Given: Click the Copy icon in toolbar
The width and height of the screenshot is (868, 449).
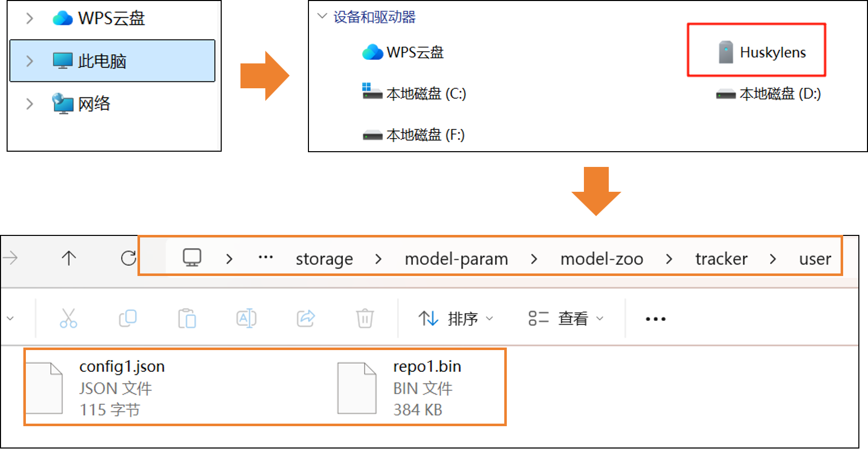Looking at the screenshot, I should [127, 319].
